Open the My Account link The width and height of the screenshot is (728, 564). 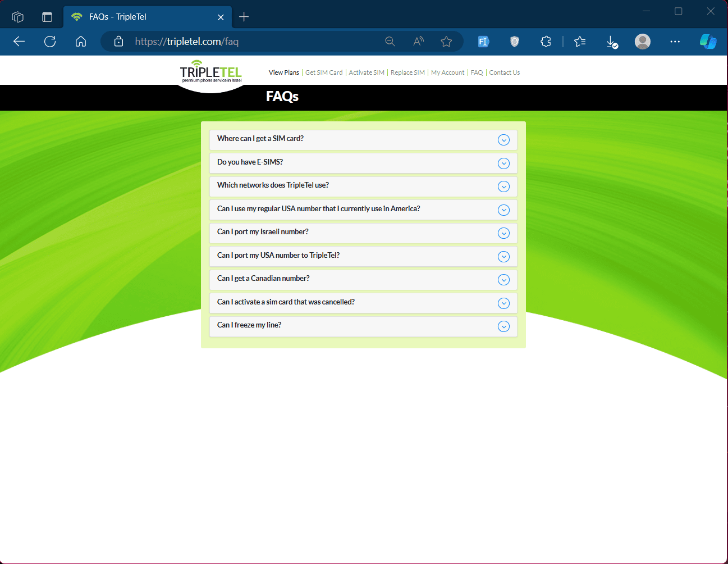pyautogui.click(x=447, y=72)
